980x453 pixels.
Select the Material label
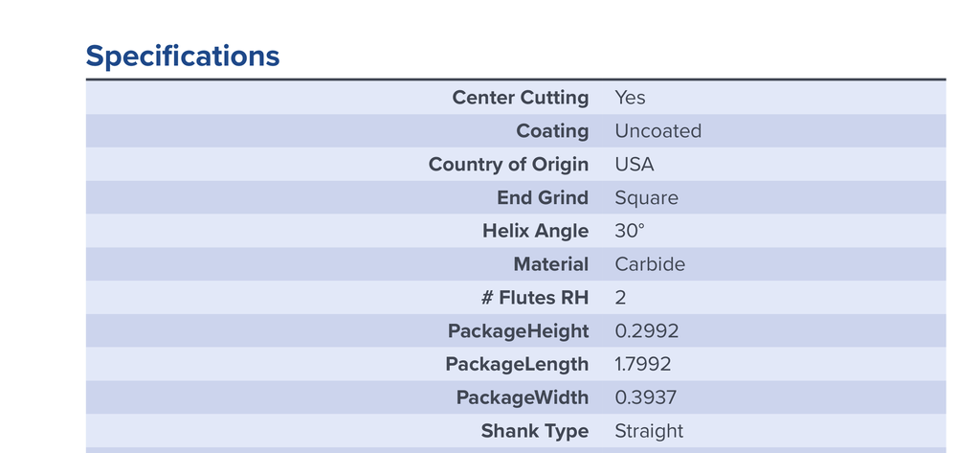tap(551, 264)
